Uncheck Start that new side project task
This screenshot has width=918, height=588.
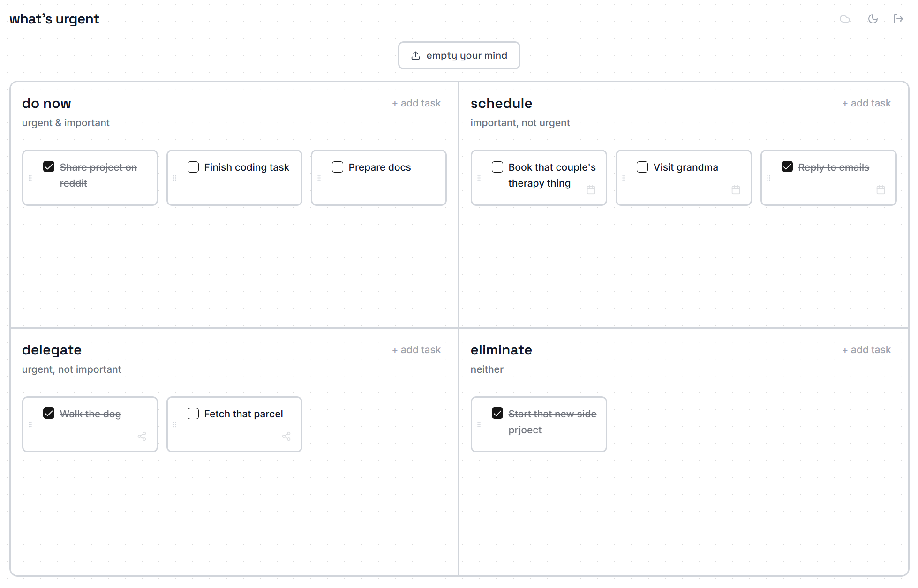point(497,413)
